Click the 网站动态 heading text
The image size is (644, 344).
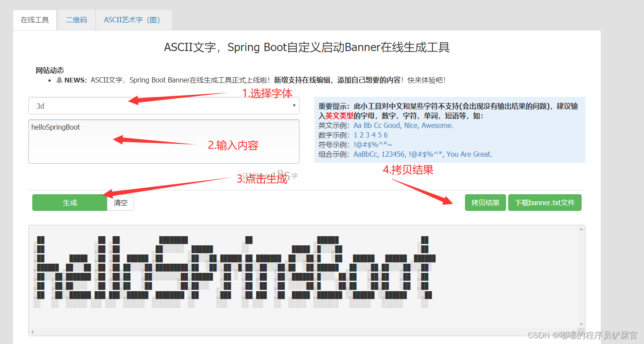pos(50,70)
